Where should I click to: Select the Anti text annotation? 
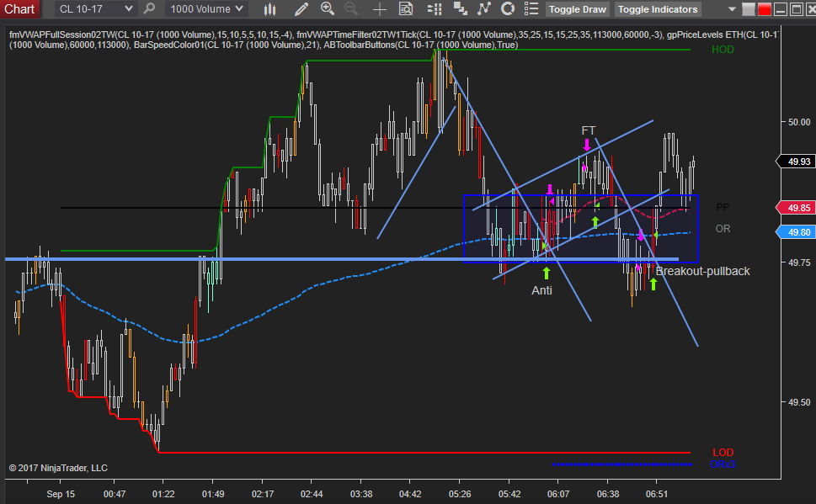541,290
